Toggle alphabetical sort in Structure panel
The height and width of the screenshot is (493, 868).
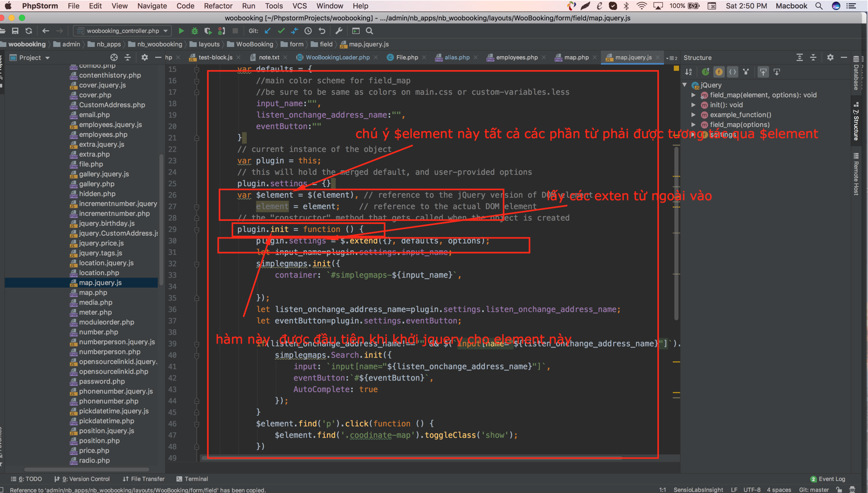[688, 72]
